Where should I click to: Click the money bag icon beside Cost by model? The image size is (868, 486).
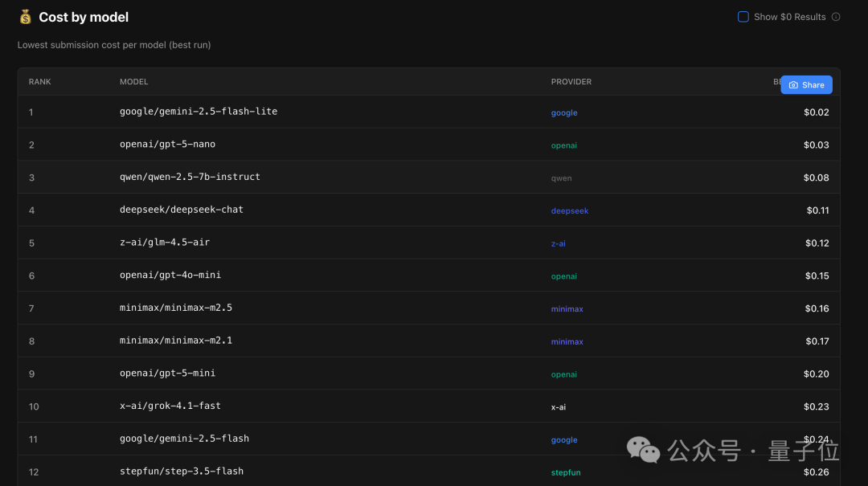(x=26, y=17)
